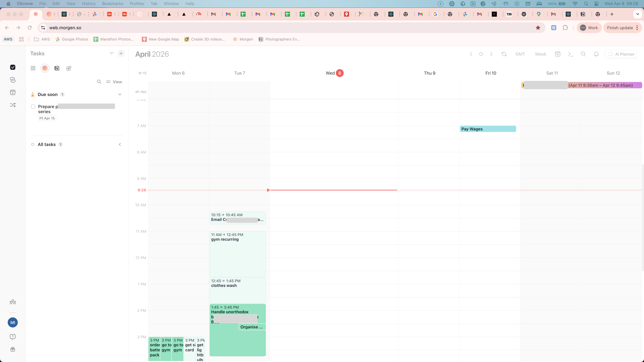Open the Bookmarks menu
This screenshot has height=362, width=644.
[113, 3]
